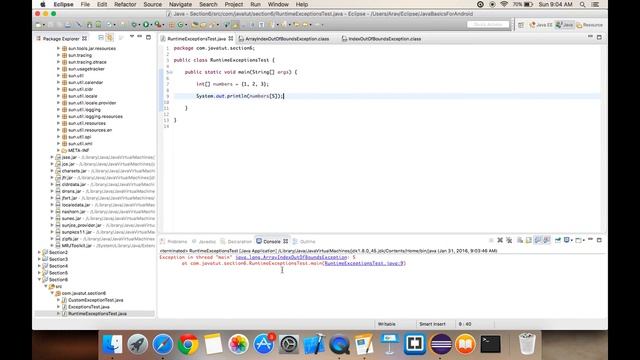Image resolution: width=640 pixels, height=360 pixels.
Task: Switch to Resource perspective
Action: pos(589,25)
